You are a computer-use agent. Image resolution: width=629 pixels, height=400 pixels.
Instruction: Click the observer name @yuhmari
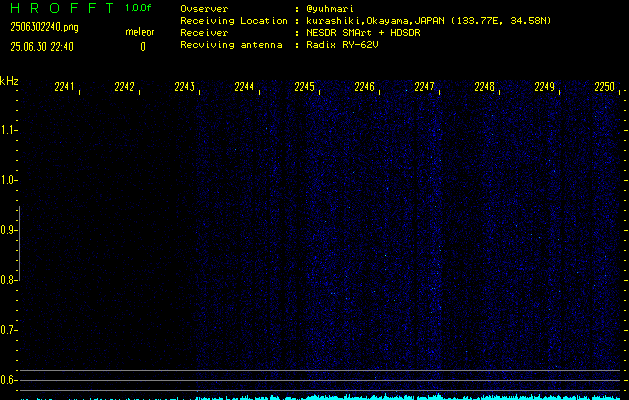[330, 9]
